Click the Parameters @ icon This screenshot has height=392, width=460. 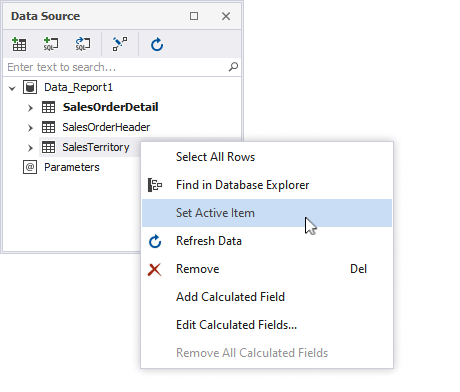(30, 167)
